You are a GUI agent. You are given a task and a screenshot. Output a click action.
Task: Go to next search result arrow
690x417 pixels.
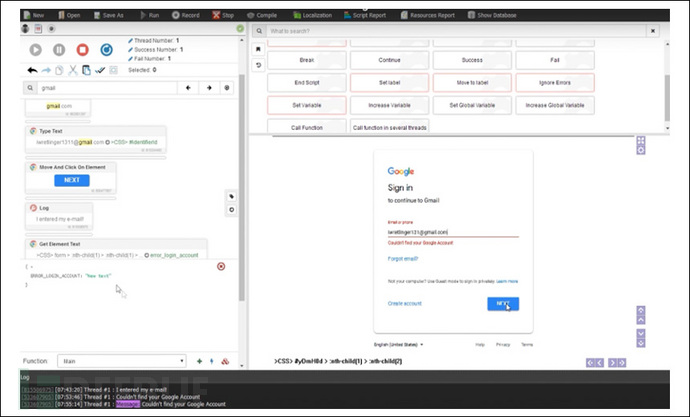tap(209, 88)
